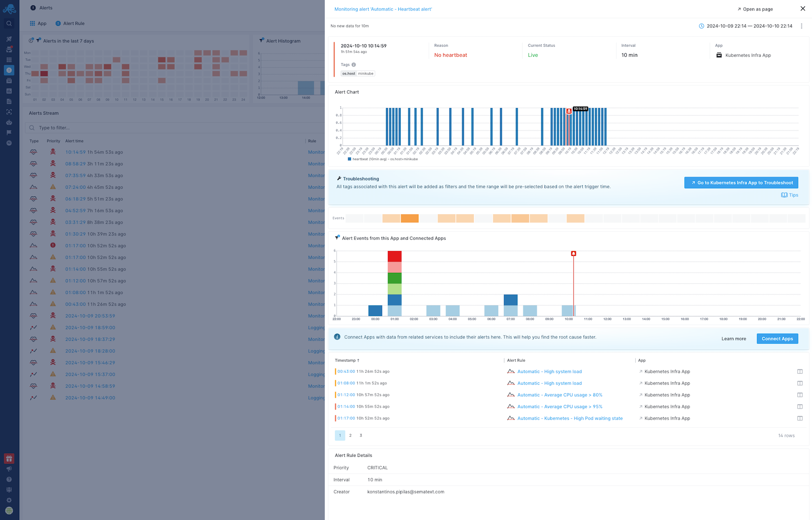812x520 pixels.
Task: Open alert at 08:58:29 in Alerts Stream
Action: [x=75, y=164]
